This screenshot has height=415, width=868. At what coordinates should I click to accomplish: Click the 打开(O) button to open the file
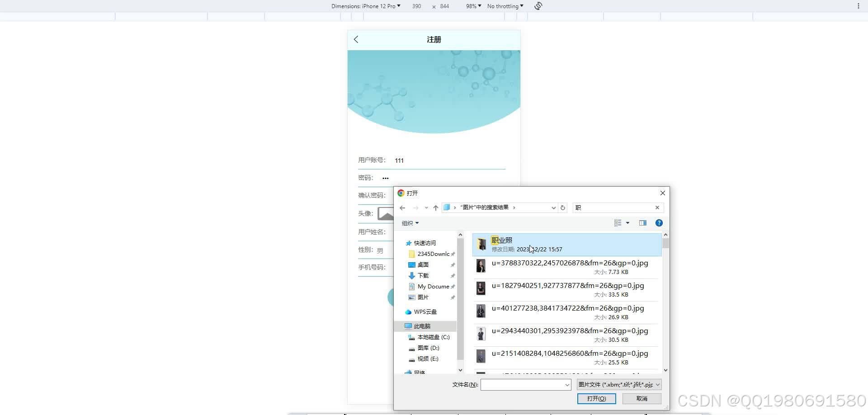(596, 398)
